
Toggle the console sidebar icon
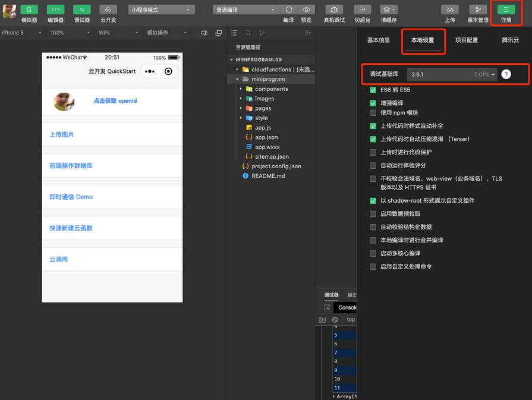click(322, 320)
